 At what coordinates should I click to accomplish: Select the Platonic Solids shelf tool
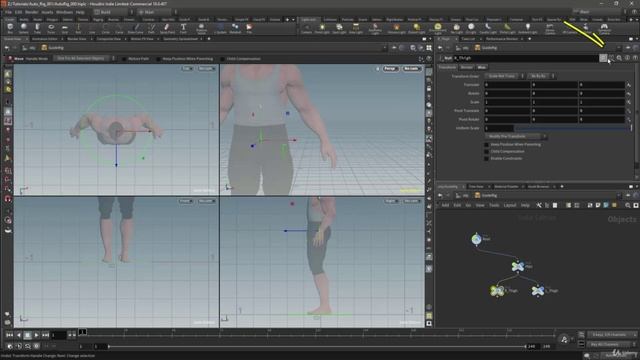click(202, 28)
